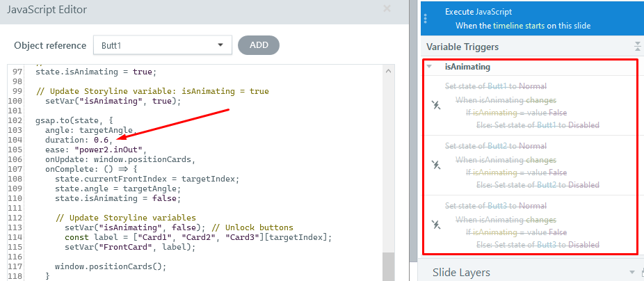Open the Slide Layers panel header

click(x=461, y=272)
